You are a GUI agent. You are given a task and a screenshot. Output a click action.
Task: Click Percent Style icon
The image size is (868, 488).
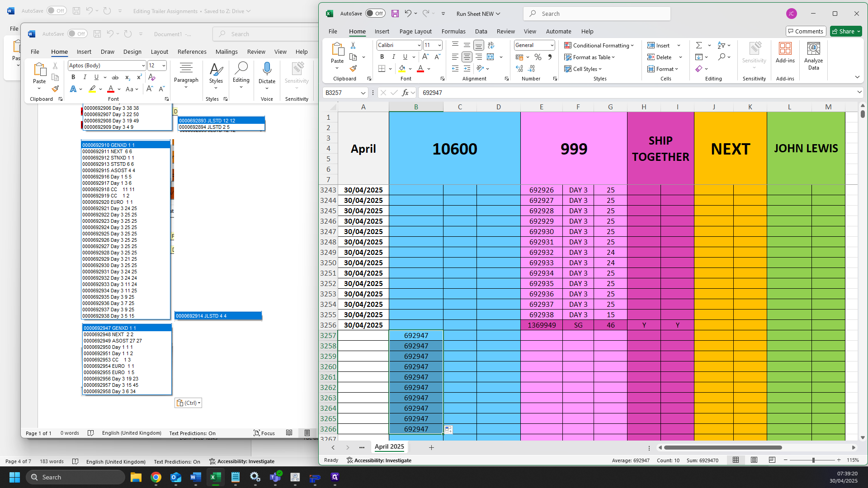tap(538, 57)
